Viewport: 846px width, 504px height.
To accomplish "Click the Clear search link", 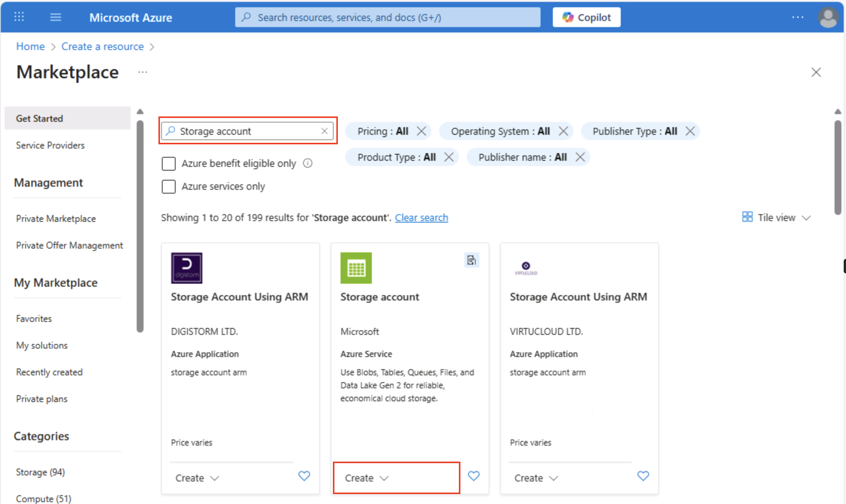I will click(x=421, y=217).
